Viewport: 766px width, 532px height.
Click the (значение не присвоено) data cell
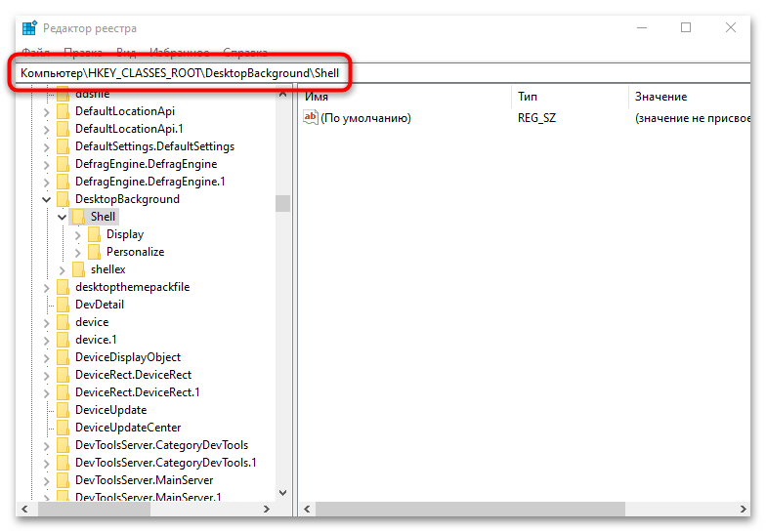click(x=692, y=118)
